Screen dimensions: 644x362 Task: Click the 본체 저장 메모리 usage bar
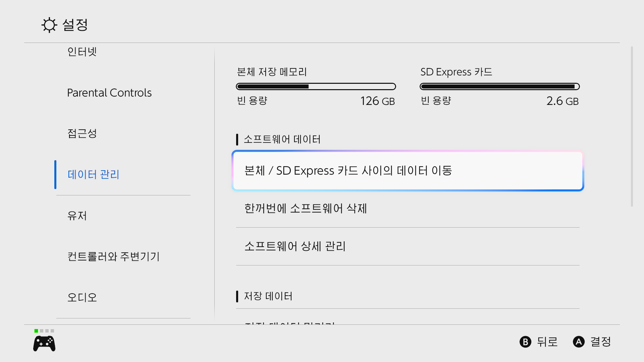[x=316, y=86]
